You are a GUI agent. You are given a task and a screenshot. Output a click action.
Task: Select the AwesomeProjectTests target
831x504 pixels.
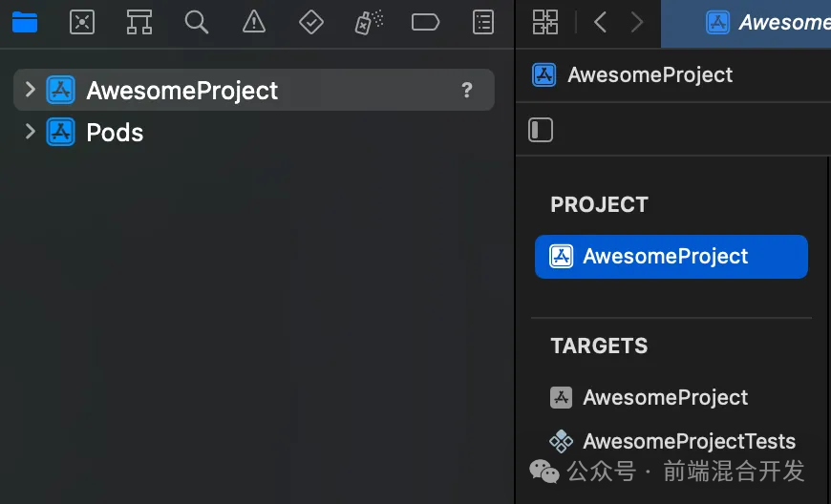pyautogui.click(x=671, y=440)
